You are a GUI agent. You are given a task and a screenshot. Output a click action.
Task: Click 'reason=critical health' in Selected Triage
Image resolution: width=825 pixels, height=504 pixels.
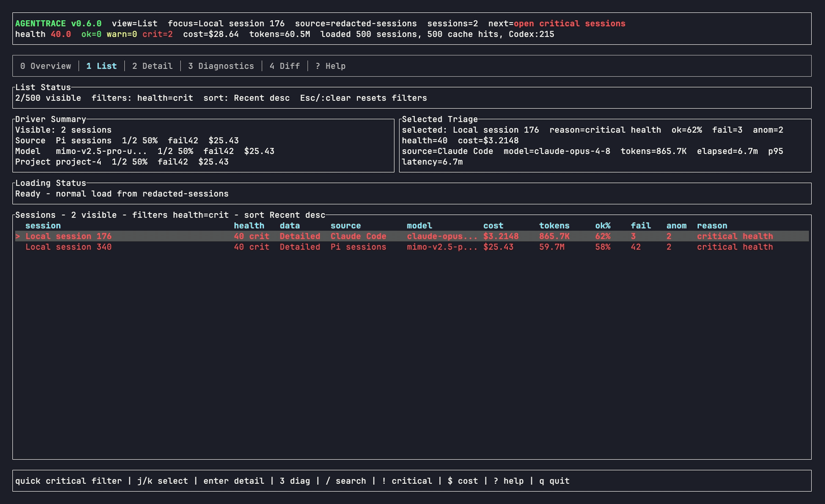coord(605,130)
